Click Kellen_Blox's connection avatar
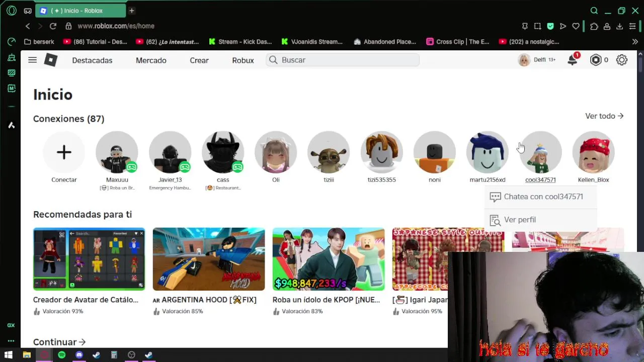Screen dimensions: 644x362 (x=594, y=152)
